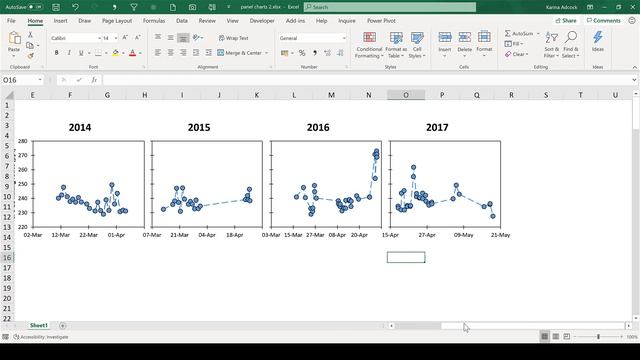
Task: Increase indent of cell contents
Action: (x=208, y=53)
